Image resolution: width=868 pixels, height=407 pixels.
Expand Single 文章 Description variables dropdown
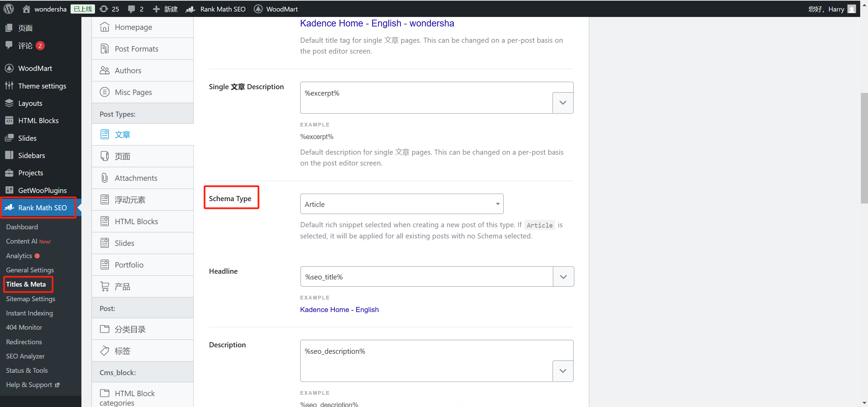[563, 103]
